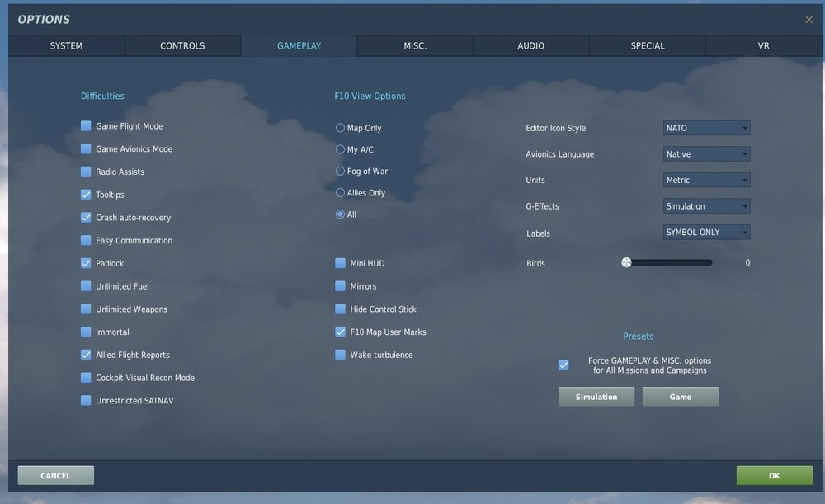The width and height of the screenshot is (825, 504).
Task: Confirm settings with the OK button
Action: click(774, 475)
